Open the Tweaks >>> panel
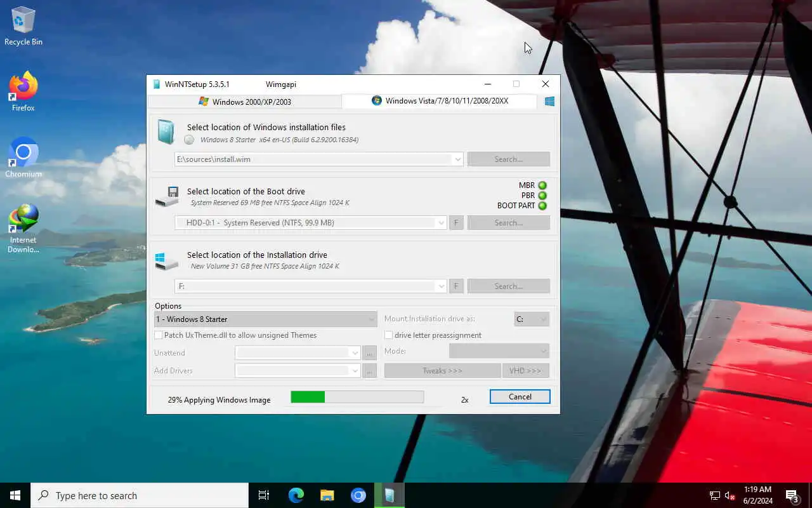 tap(442, 371)
